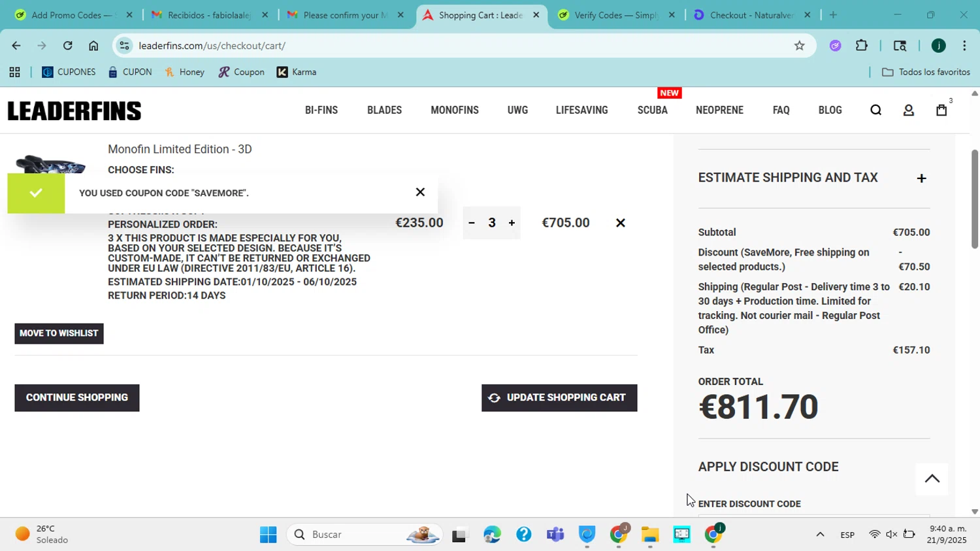Open the UWG menu

coord(517,110)
